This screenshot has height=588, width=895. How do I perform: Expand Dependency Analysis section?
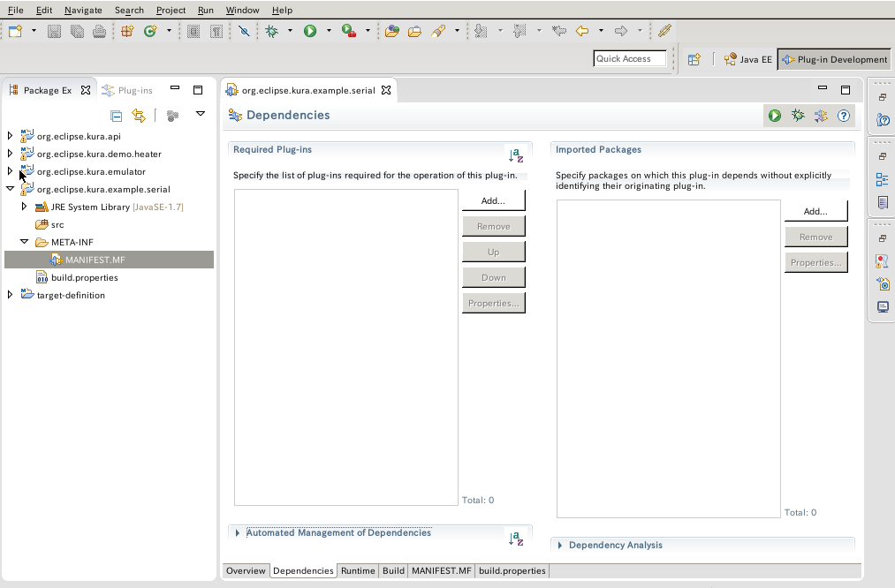[560, 546]
